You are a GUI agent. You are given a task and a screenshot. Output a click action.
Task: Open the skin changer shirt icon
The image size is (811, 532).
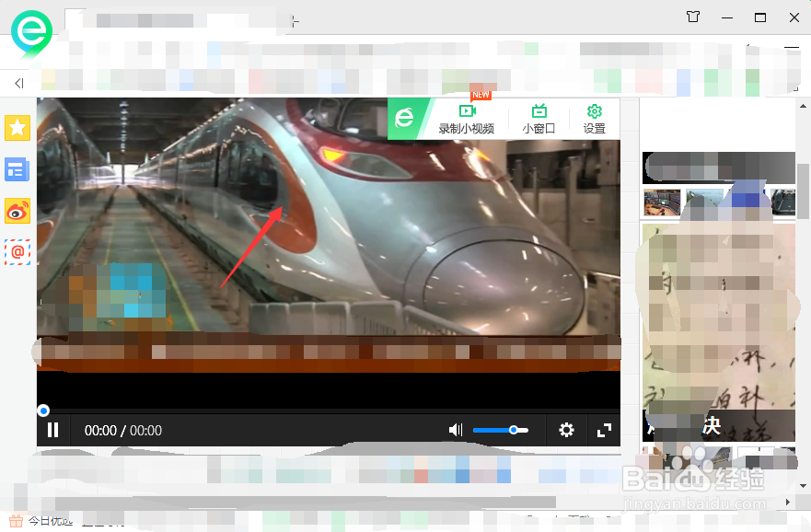pyautogui.click(x=693, y=17)
